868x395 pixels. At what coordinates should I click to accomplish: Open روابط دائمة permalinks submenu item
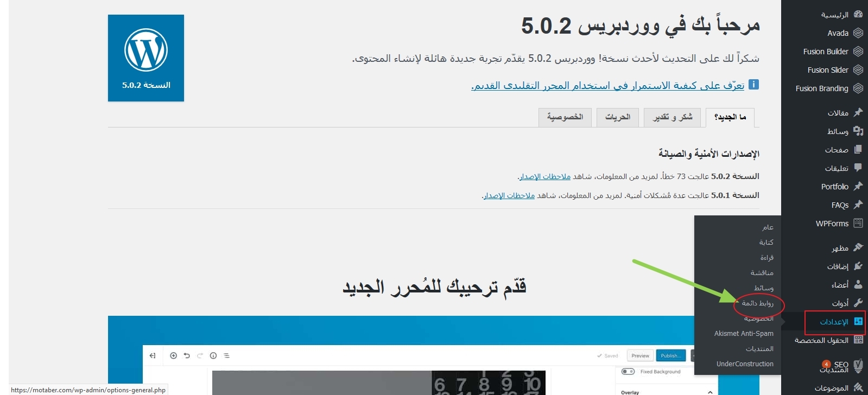coord(758,303)
